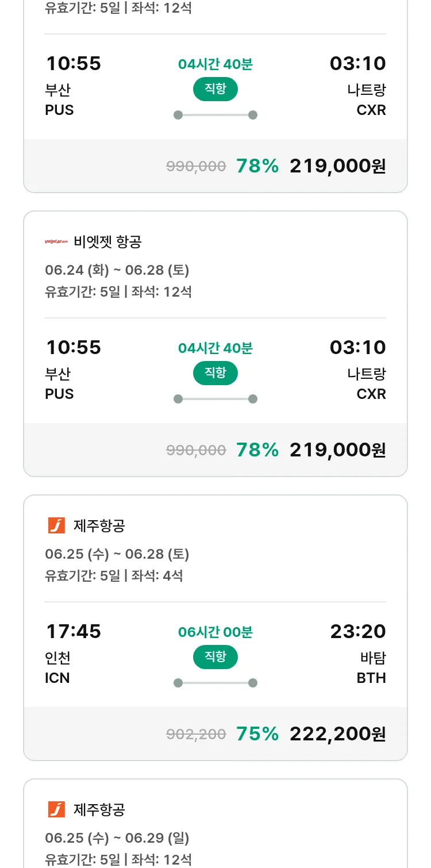Tap the 23:20 arrival time
This screenshot has width=431, height=868.
click(x=357, y=632)
